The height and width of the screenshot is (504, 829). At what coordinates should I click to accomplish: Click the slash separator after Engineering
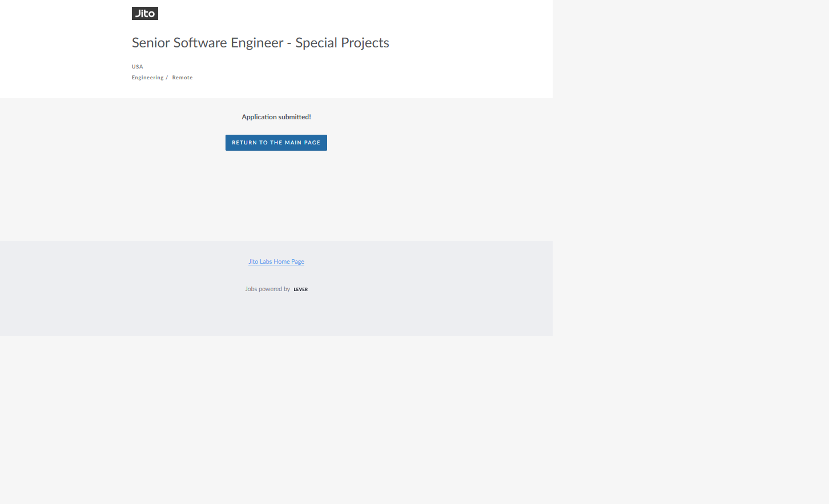[167, 78]
